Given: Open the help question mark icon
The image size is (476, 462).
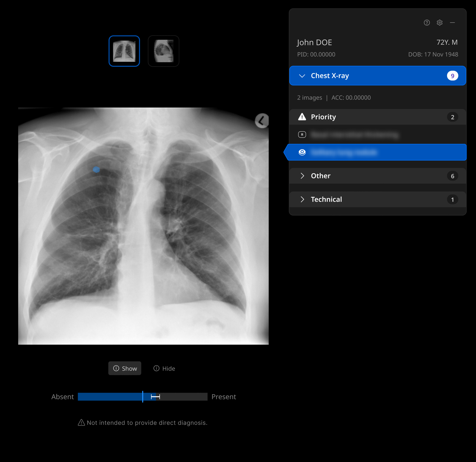Looking at the screenshot, I should (427, 22).
